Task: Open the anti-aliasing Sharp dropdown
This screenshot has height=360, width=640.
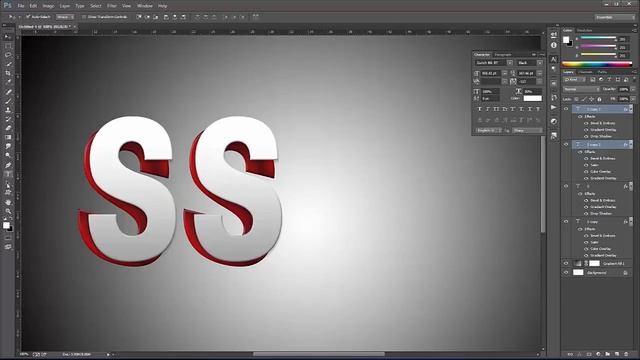Action: (x=528, y=130)
